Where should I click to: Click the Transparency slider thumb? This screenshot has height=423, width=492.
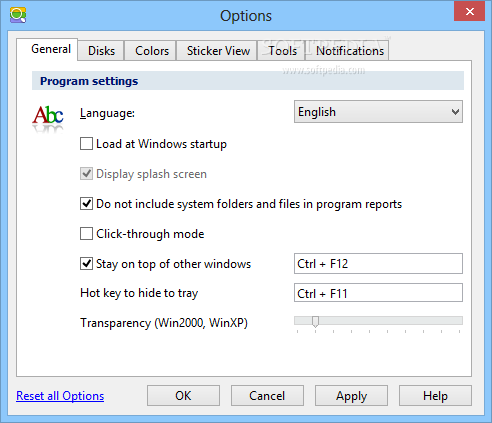315,322
